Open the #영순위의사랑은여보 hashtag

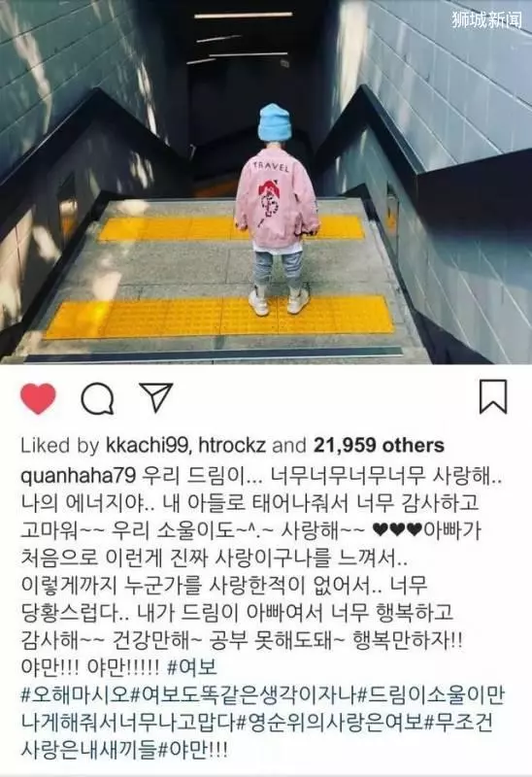click(x=328, y=723)
